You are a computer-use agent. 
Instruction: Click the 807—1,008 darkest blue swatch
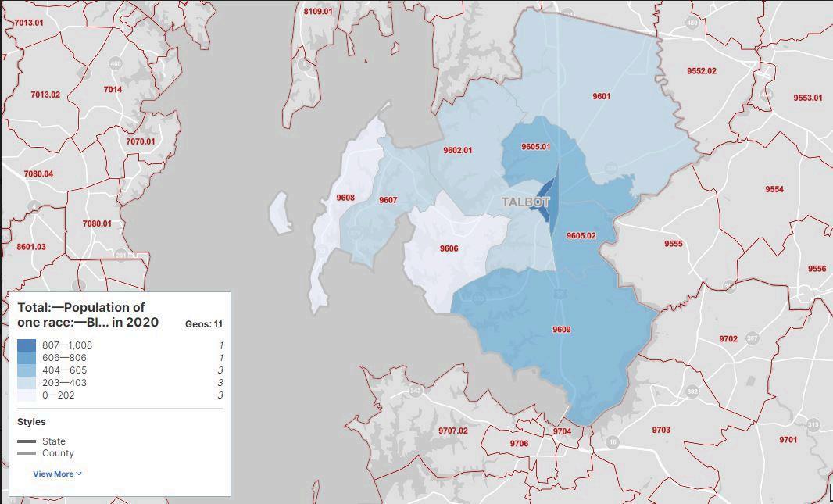tap(27, 345)
